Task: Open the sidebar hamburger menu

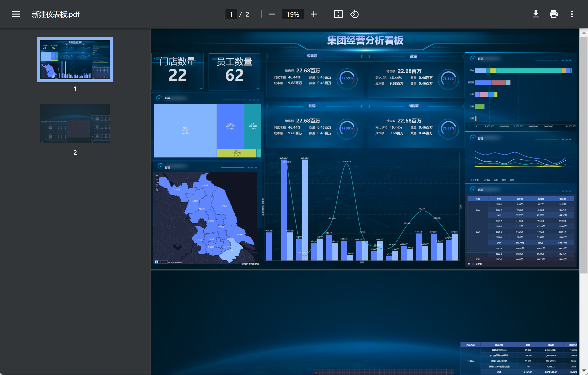Action: [x=16, y=14]
